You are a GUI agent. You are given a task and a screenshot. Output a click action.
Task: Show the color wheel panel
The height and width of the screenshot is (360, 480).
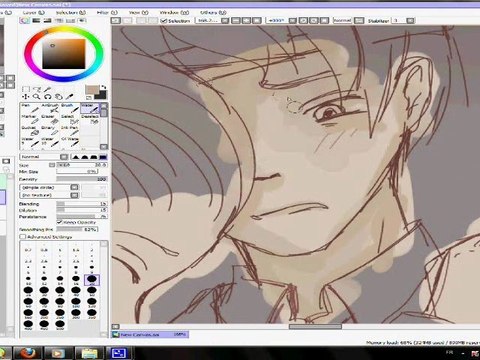(25, 21)
